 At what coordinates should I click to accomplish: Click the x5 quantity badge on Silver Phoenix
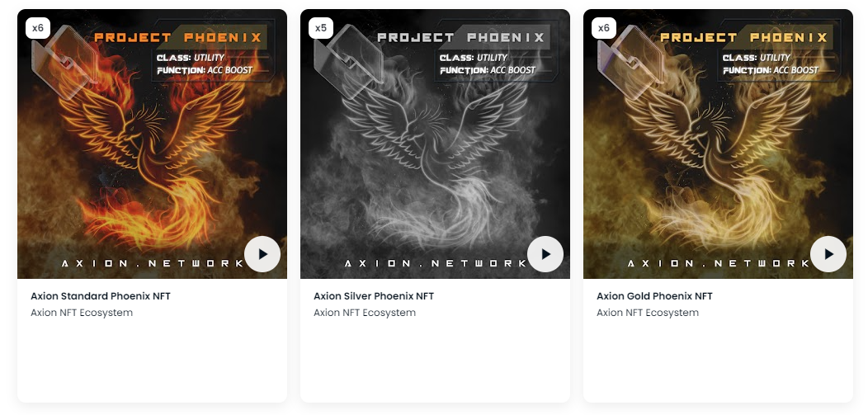(321, 28)
